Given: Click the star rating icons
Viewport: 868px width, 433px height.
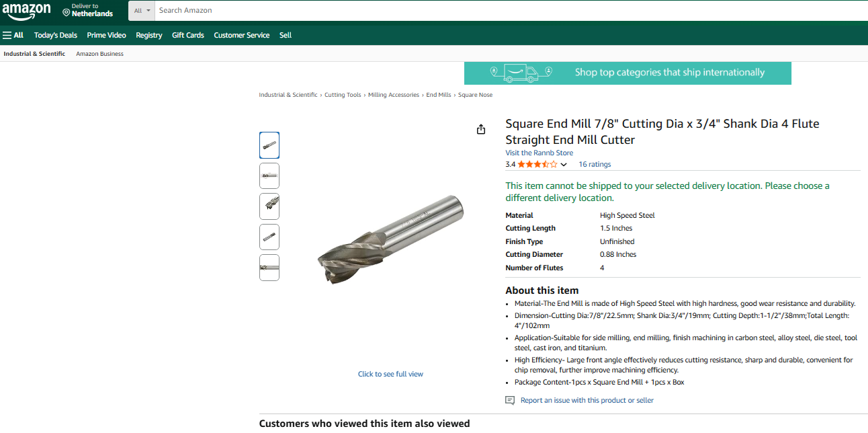Looking at the screenshot, I should tap(537, 164).
